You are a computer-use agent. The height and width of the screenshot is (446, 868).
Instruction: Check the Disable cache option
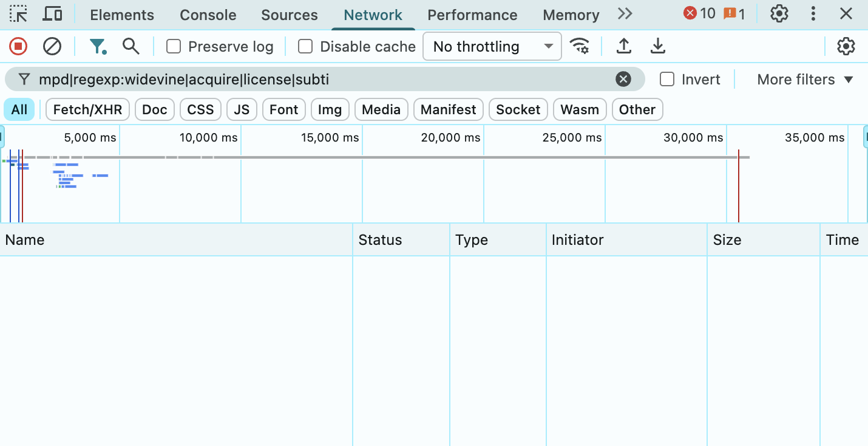(305, 47)
